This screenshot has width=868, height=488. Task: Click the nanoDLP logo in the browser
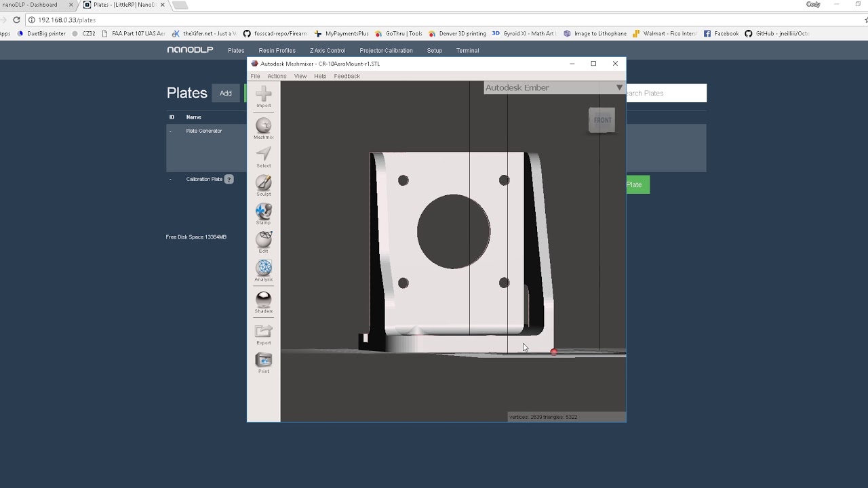190,50
